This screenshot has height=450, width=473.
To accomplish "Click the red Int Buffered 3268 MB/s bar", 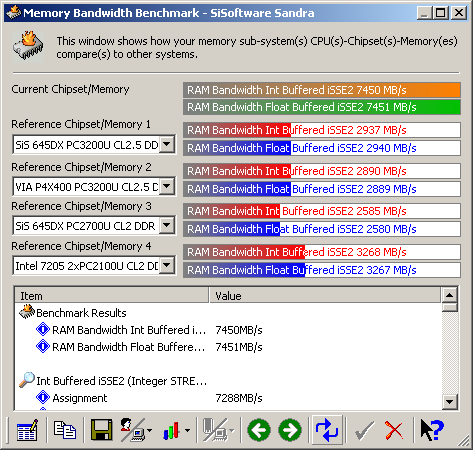I will pyautogui.click(x=322, y=252).
